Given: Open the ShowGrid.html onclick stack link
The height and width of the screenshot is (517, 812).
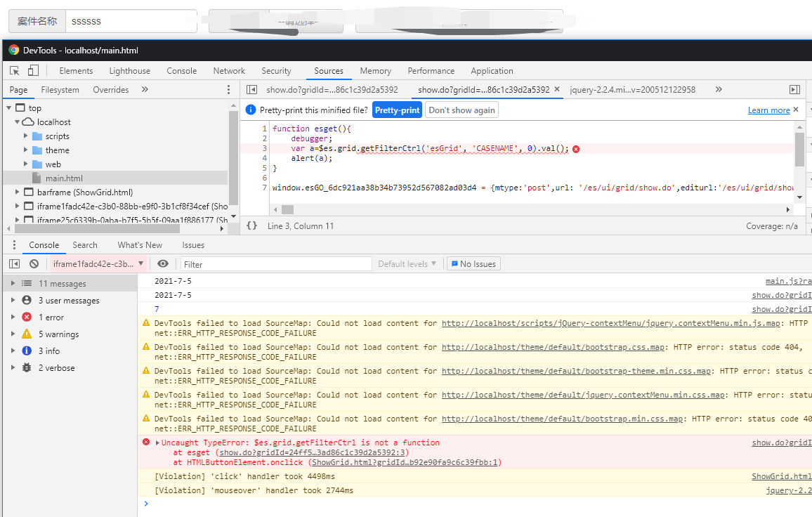Looking at the screenshot, I should click(405, 462).
